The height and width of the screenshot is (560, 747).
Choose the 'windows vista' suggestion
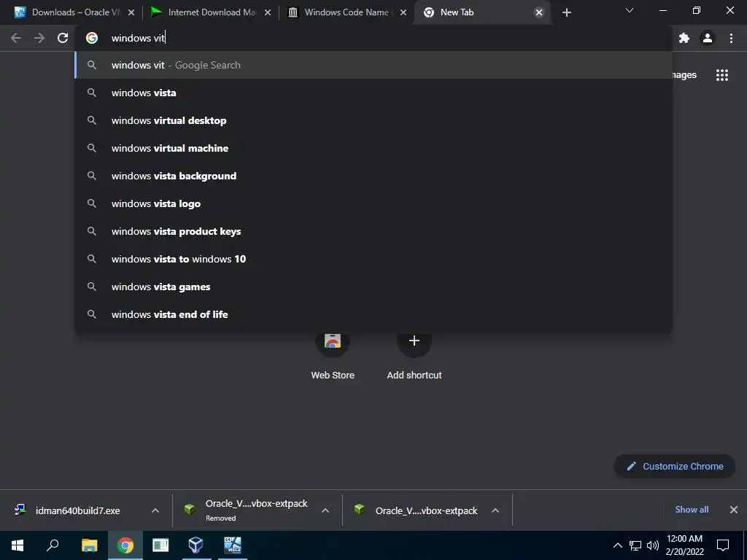373,93
